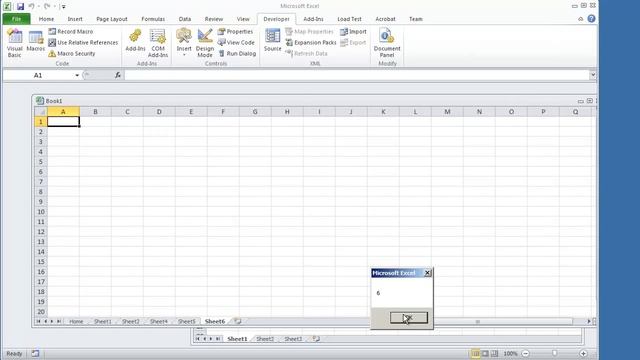Click the zoom in plus button
This screenshot has height=360, width=640.
coord(583,353)
